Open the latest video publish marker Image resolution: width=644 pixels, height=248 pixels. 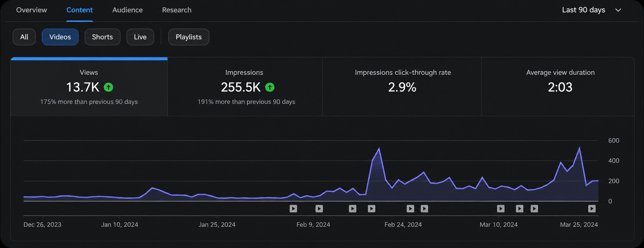[x=592, y=209]
